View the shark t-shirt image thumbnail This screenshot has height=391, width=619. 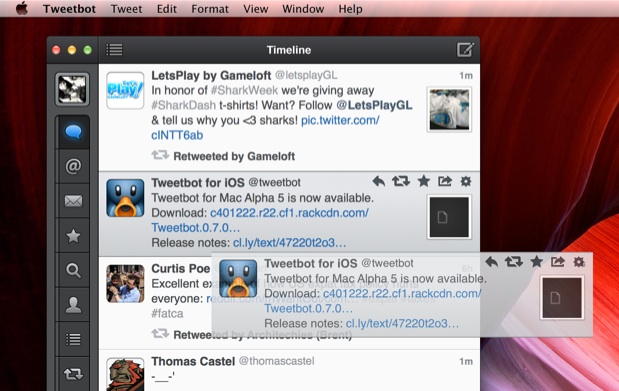pyautogui.click(x=449, y=109)
